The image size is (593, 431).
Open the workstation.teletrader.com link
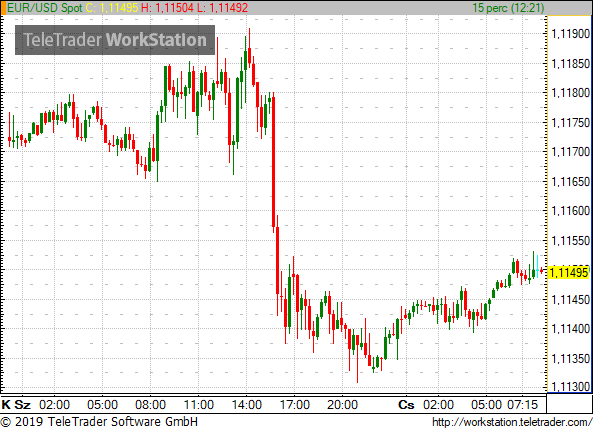(x=512, y=422)
